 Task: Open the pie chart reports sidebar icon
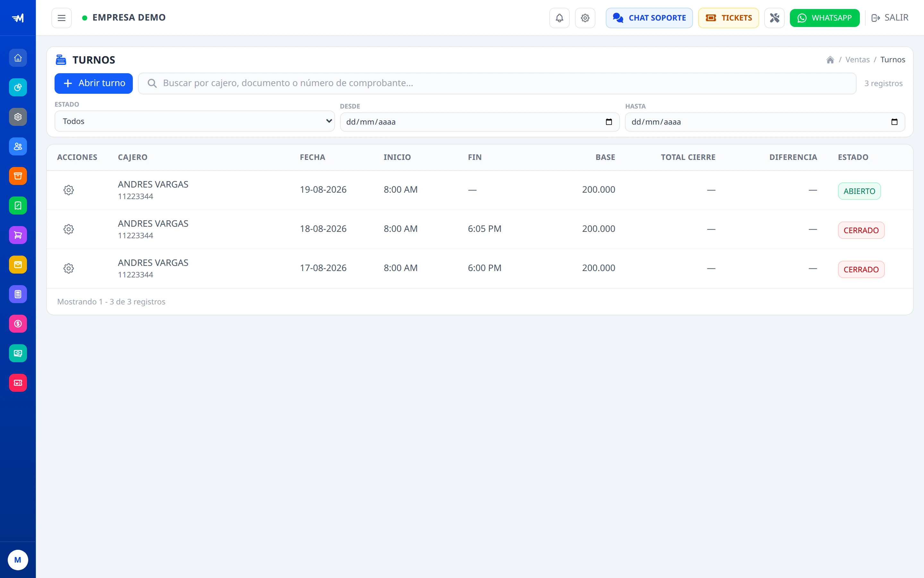[18, 88]
